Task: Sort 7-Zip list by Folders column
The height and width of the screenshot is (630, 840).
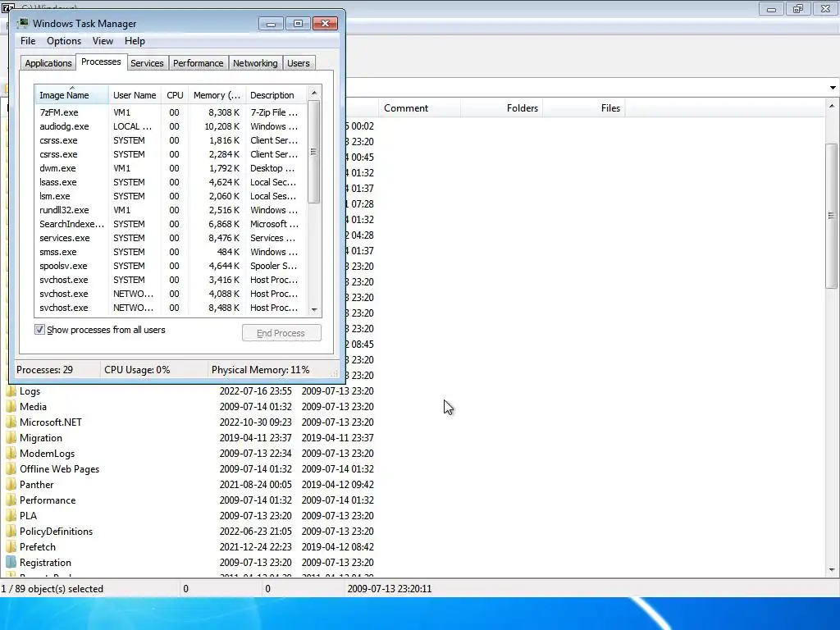Action: [502, 108]
